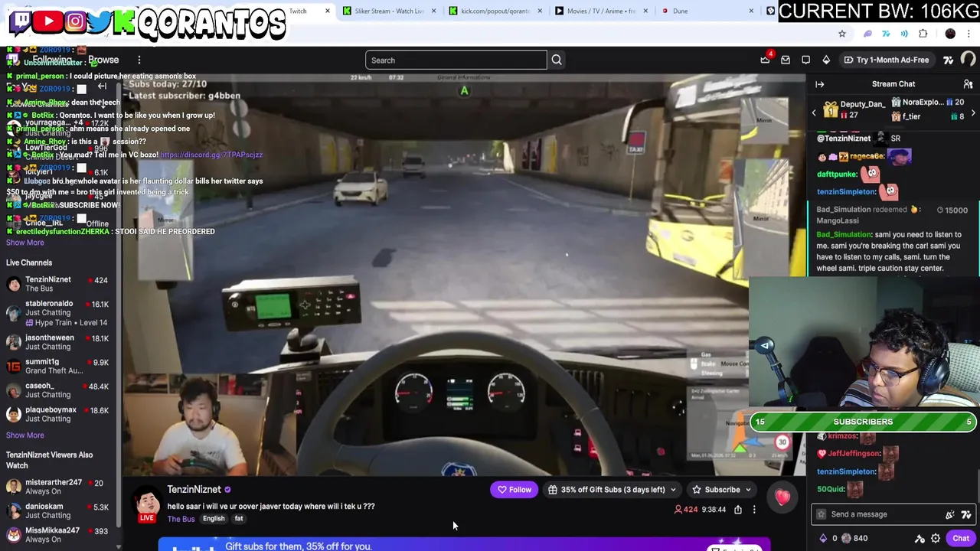Click the purple ghost browser extension
The height and width of the screenshot is (551, 980).
coord(867,34)
